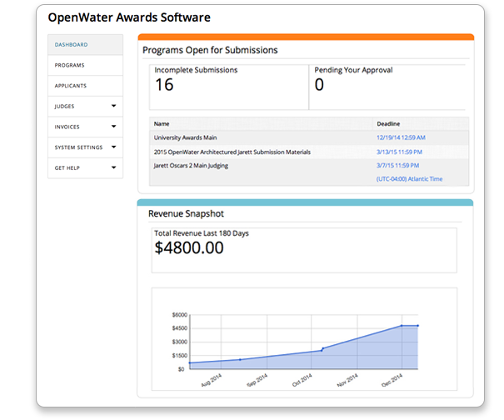Select Invoices in the sidebar

(x=85, y=127)
